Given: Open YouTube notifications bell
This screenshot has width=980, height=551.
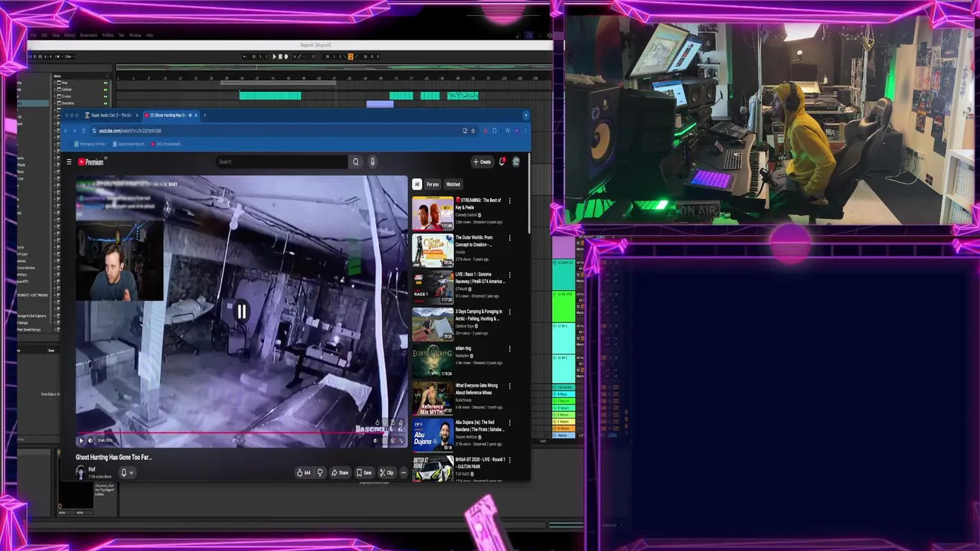Looking at the screenshot, I should [502, 161].
